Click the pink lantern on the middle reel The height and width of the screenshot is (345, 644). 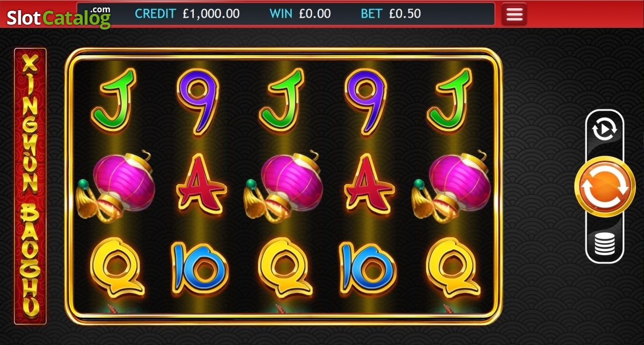click(x=283, y=185)
